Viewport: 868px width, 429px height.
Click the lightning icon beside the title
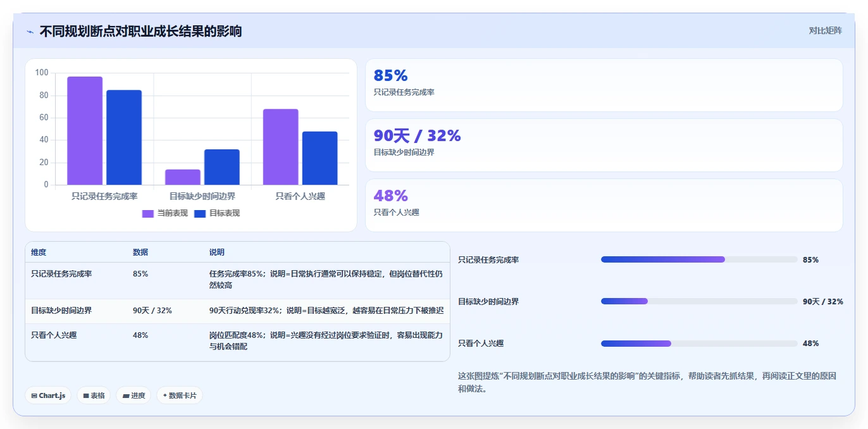[30, 32]
